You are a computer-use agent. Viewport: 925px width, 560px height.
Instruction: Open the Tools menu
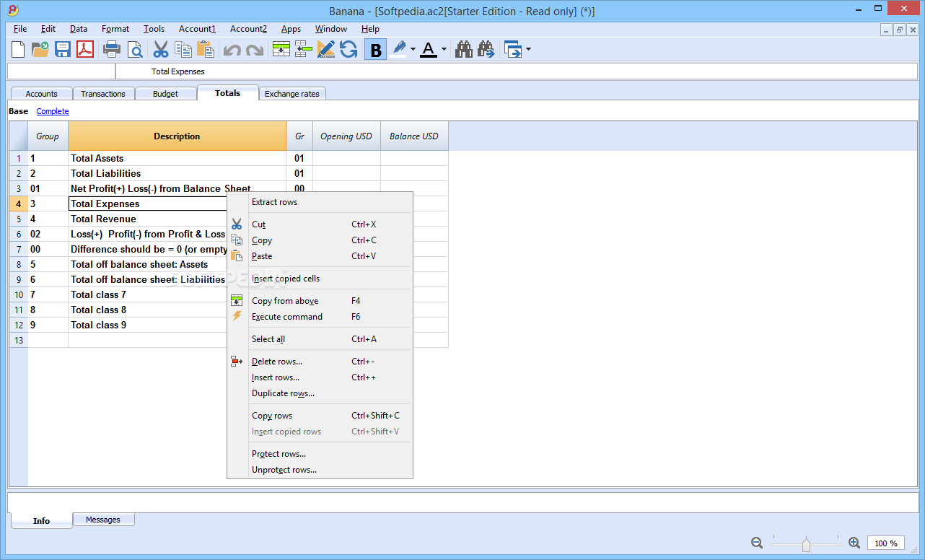point(154,29)
